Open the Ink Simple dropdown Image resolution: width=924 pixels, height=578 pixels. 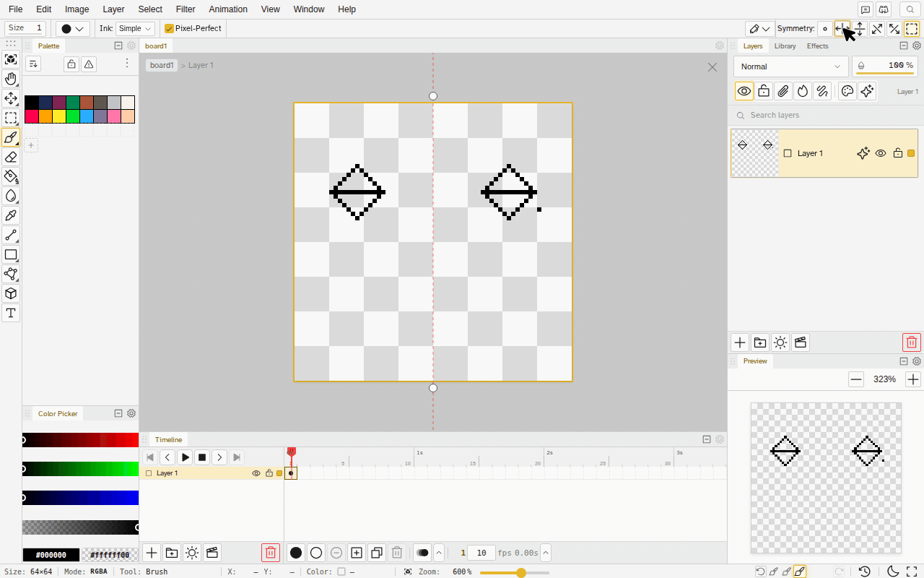point(135,28)
